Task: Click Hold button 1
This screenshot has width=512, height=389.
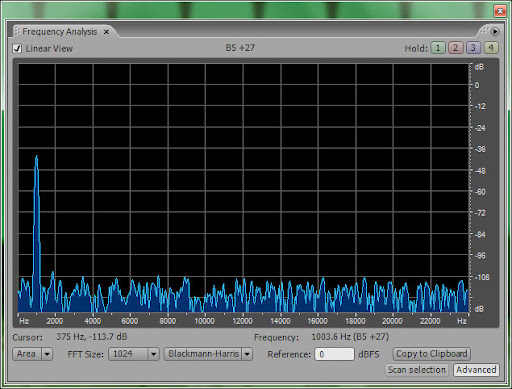Action: pyautogui.click(x=438, y=48)
